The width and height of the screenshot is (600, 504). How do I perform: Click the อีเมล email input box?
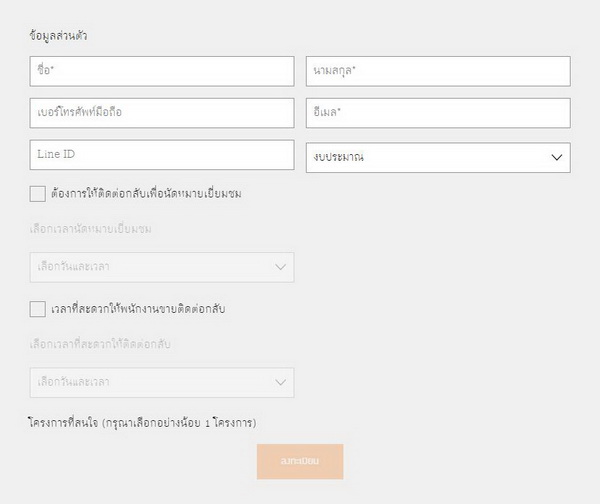(437, 113)
